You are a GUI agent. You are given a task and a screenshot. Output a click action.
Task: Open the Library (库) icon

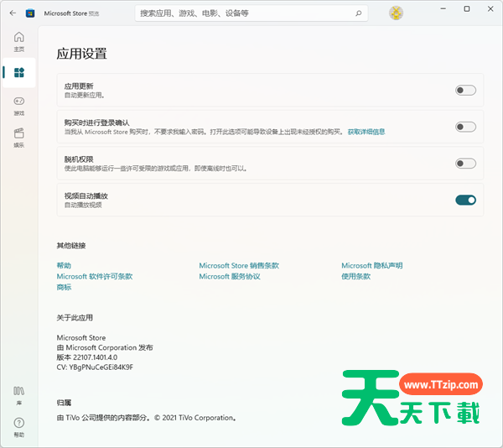(18, 394)
